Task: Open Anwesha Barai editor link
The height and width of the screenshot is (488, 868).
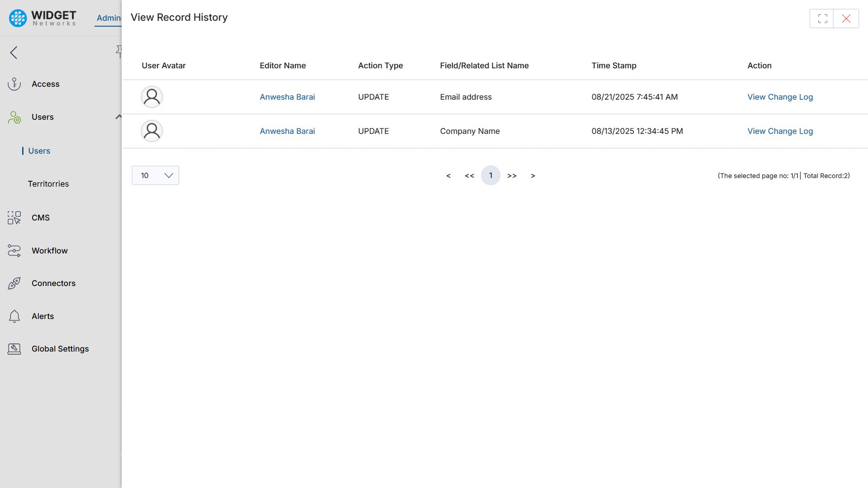Action: click(287, 97)
